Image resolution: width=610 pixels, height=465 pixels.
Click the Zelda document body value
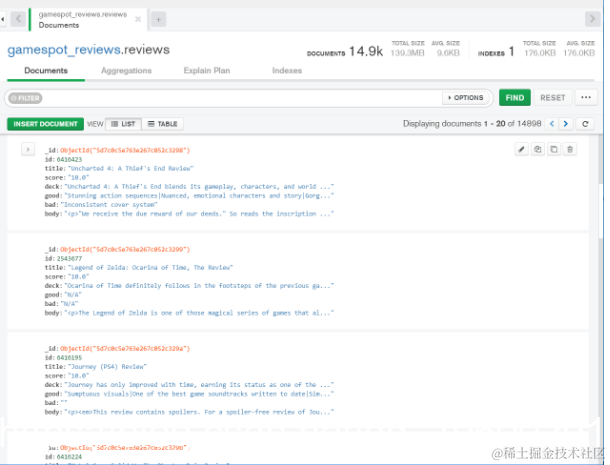tap(199, 313)
